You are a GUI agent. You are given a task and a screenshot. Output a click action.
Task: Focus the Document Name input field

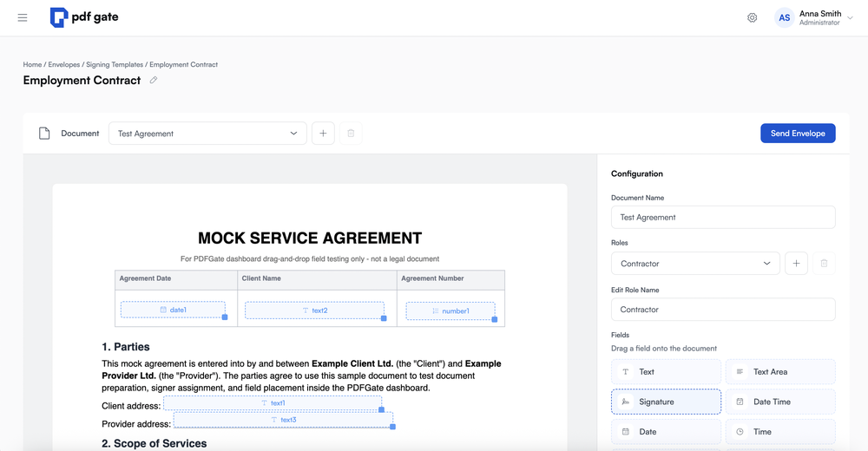tap(723, 218)
